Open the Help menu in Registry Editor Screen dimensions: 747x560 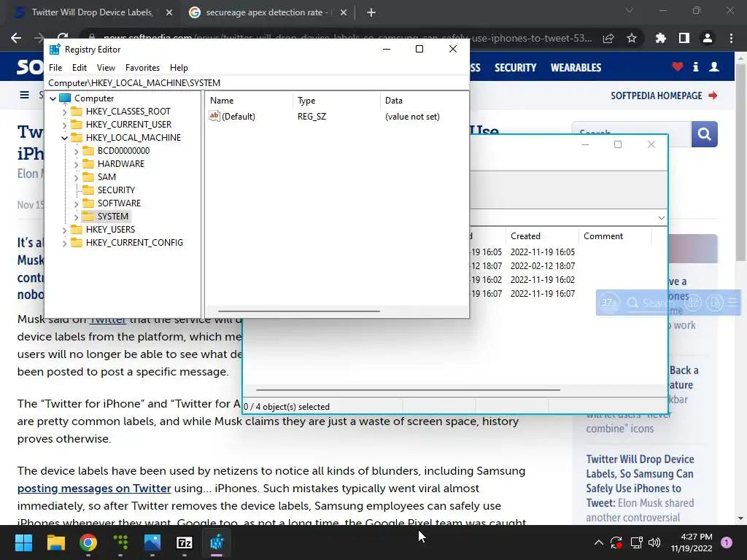[x=179, y=68]
